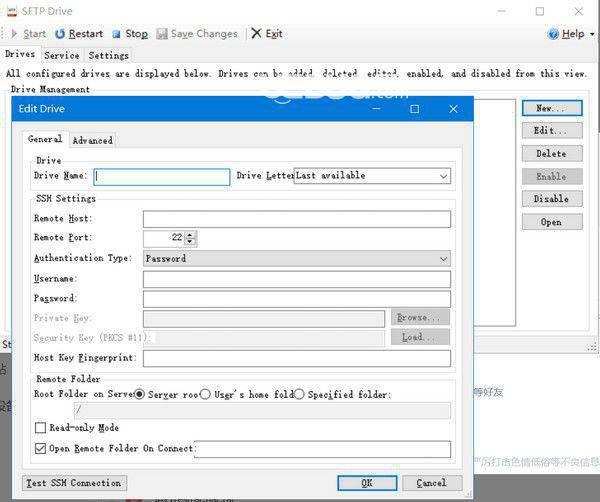The image size is (600, 502).
Task: Select the Server root radio button
Action: coord(140,394)
